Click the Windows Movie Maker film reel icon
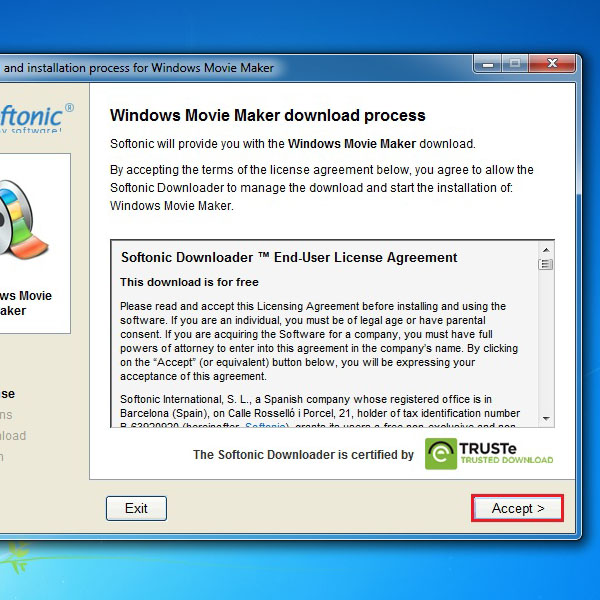This screenshot has width=600, height=600. [x=23, y=221]
